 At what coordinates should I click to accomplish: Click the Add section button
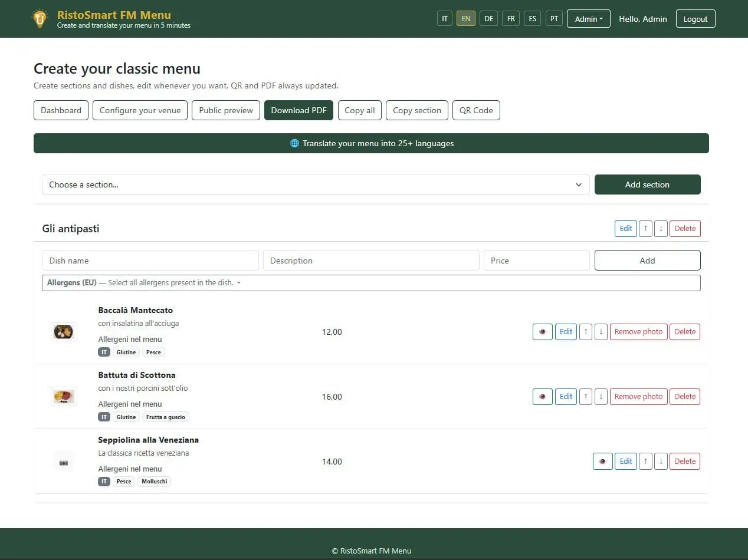[x=647, y=185]
